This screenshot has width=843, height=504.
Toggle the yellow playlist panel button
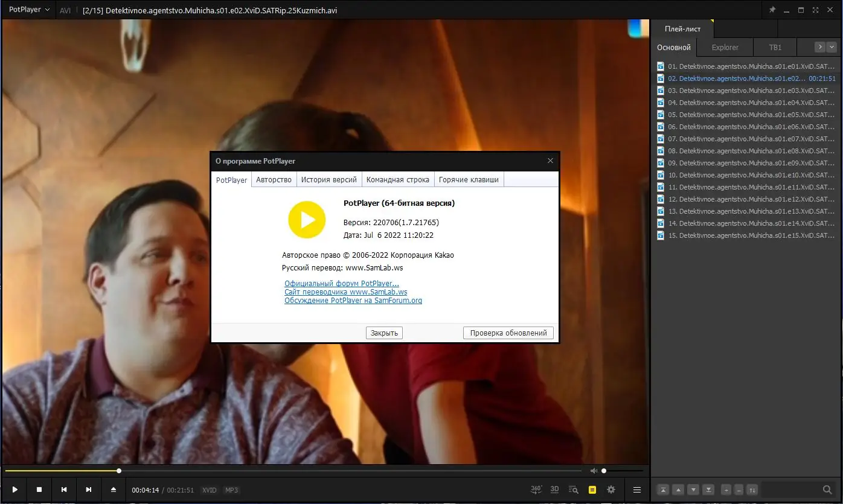tap(592, 490)
